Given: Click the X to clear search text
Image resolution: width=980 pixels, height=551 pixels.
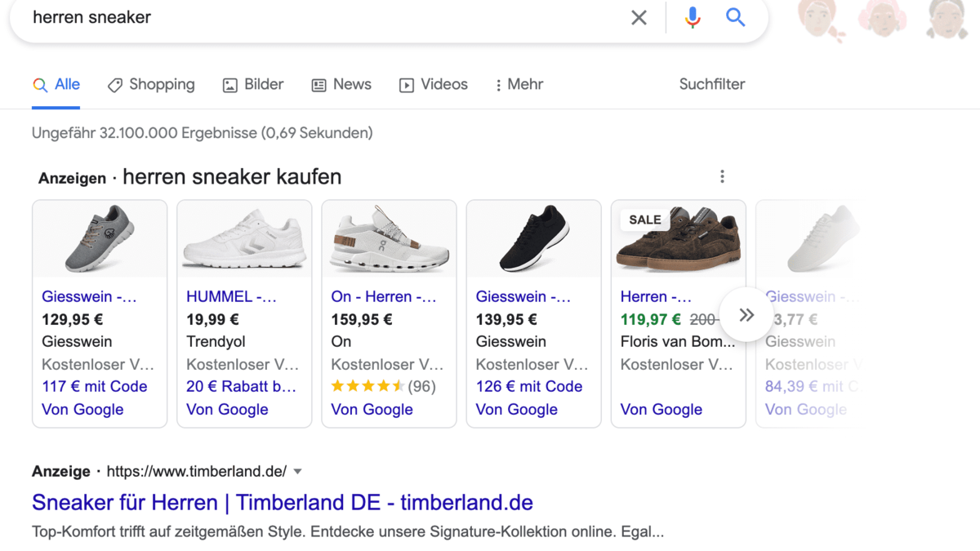Looking at the screenshot, I should coord(639,17).
